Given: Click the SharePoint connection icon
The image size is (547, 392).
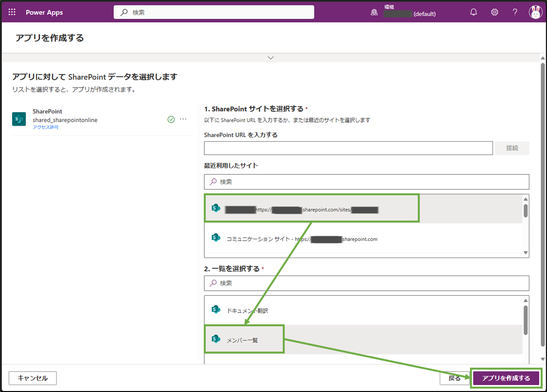Looking at the screenshot, I should point(19,119).
